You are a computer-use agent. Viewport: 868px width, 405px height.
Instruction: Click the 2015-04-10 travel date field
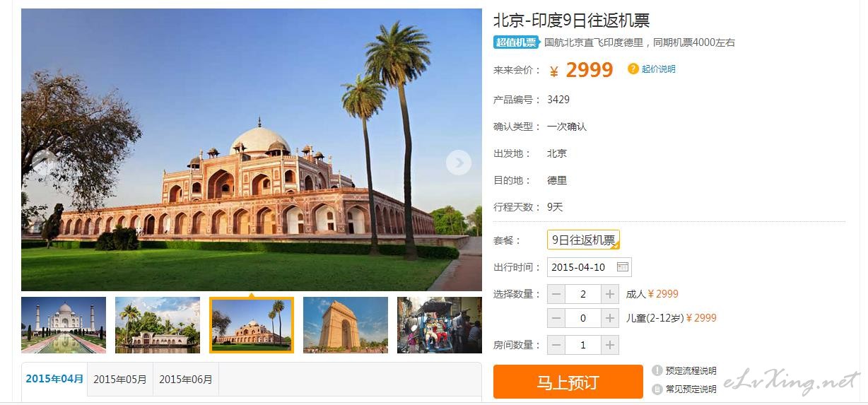(589, 267)
